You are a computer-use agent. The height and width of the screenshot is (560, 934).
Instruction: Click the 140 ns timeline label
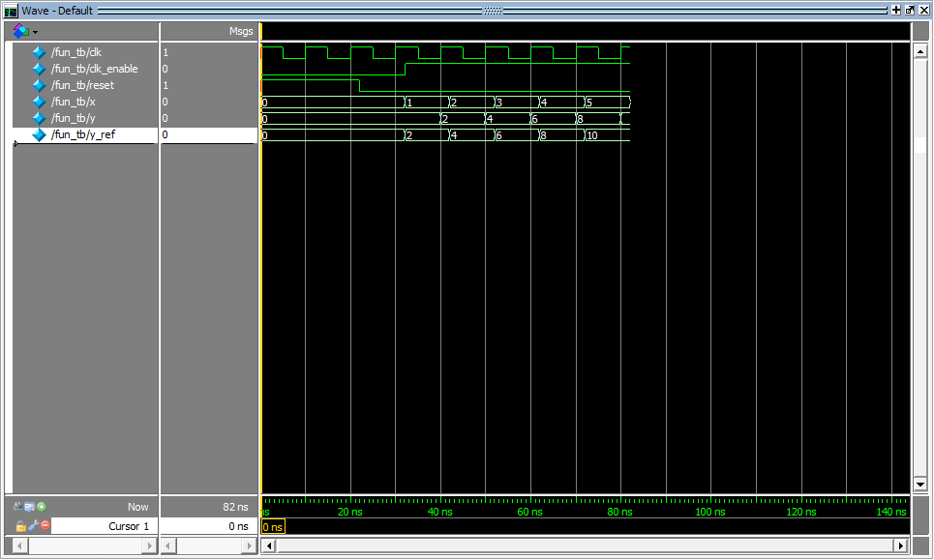[x=890, y=512]
